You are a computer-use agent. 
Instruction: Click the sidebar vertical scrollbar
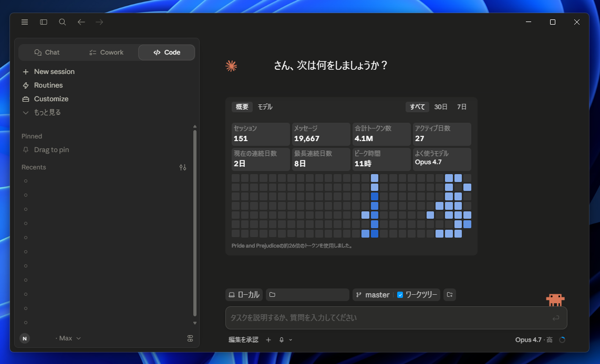[x=195, y=223]
